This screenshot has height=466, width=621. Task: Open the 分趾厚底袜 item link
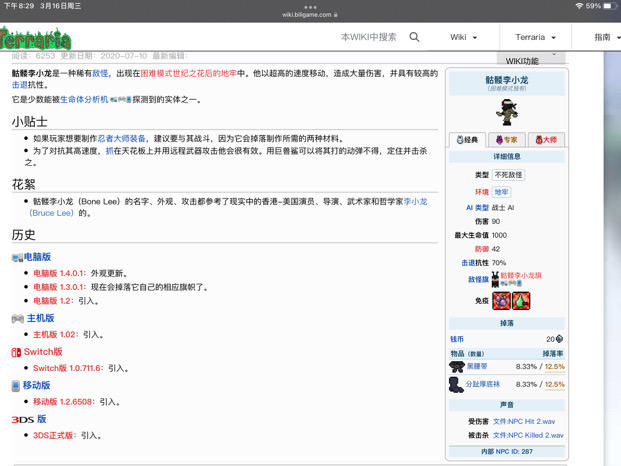pos(482,384)
